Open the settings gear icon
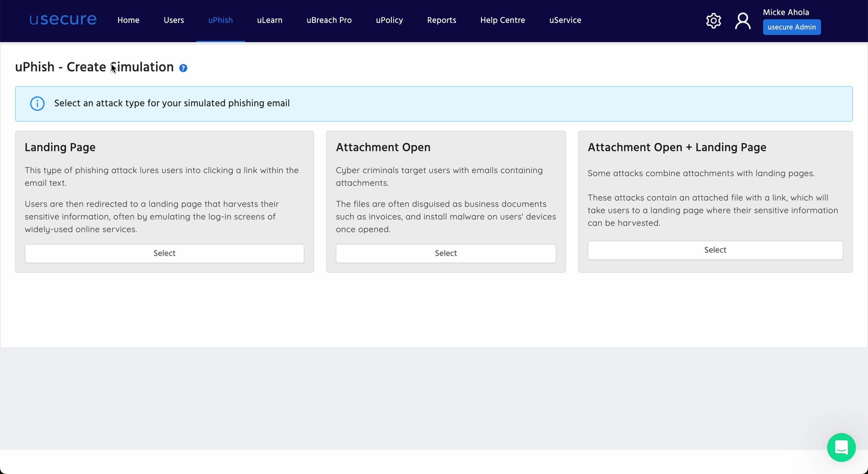 (713, 21)
